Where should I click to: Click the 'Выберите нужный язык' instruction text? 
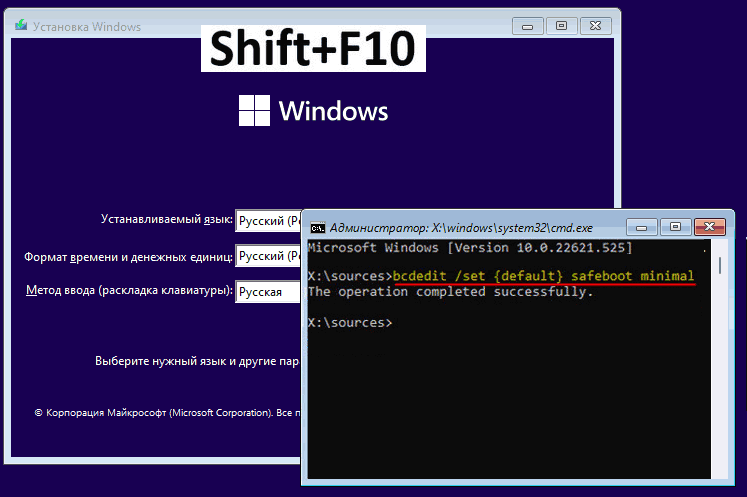tap(197, 361)
